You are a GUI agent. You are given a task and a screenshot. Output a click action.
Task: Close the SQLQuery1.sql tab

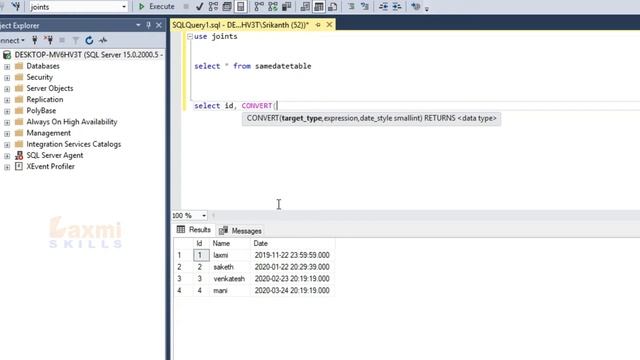(329, 25)
